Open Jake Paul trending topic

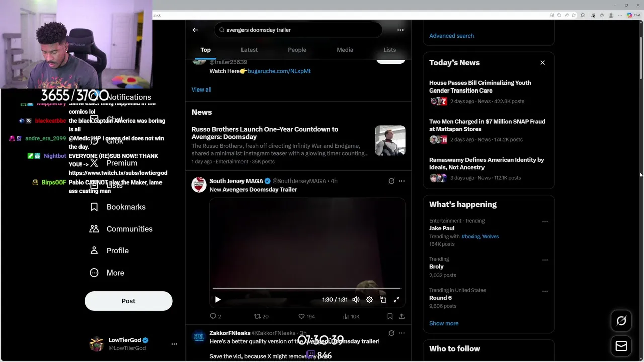[x=442, y=228]
